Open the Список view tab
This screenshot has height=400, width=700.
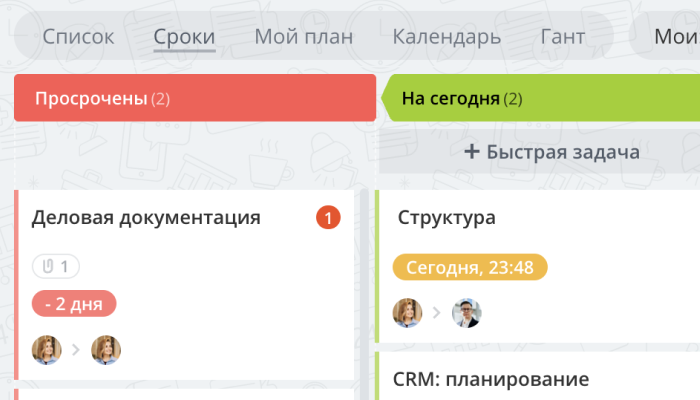pos(78,38)
